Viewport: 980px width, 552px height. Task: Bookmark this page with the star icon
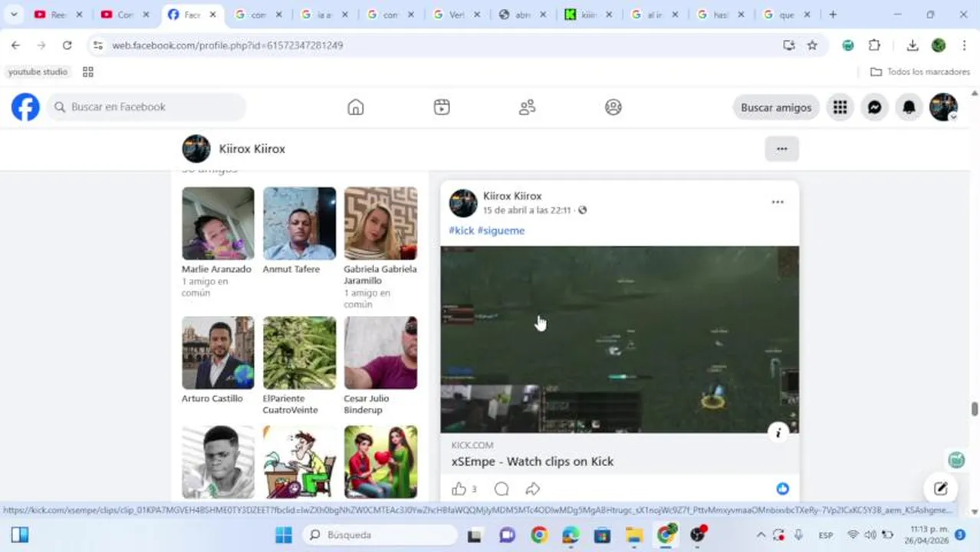click(812, 45)
